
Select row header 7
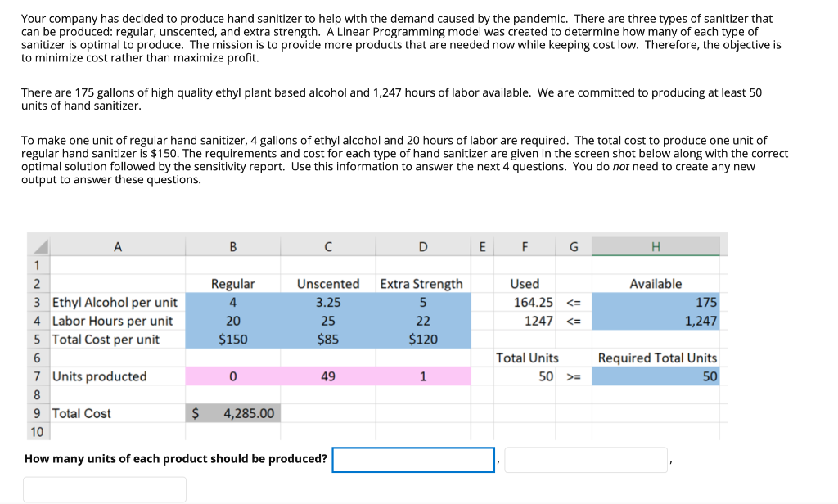[38, 376]
